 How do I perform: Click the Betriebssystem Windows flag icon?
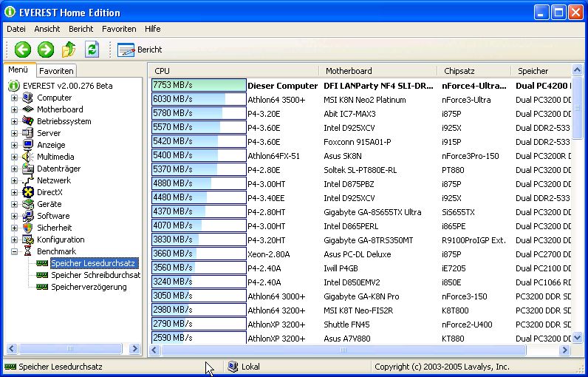pyautogui.click(x=27, y=121)
